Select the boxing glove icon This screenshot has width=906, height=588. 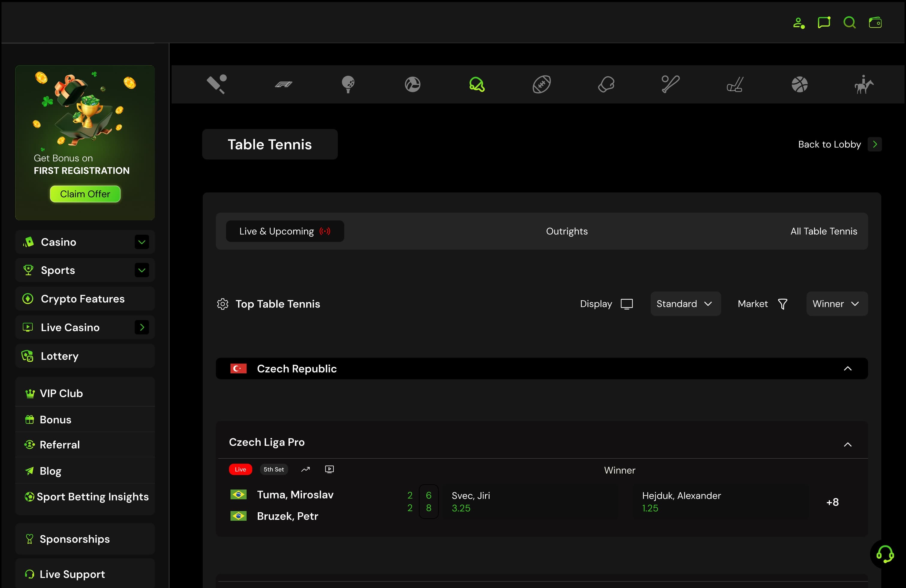click(606, 84)
